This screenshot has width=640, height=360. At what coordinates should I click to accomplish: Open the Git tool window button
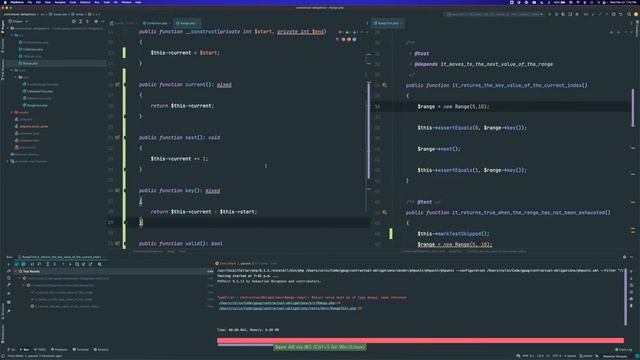coord(11,349)
